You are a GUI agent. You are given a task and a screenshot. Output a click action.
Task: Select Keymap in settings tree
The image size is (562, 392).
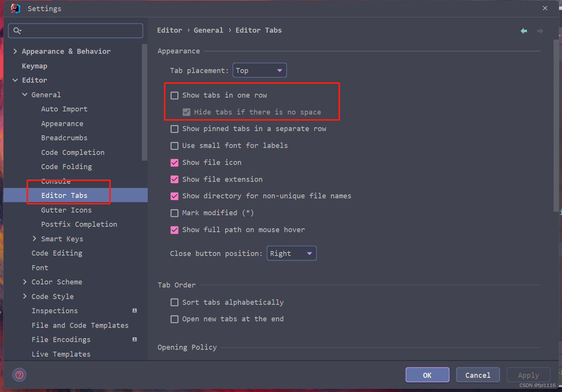click(35, 66)
